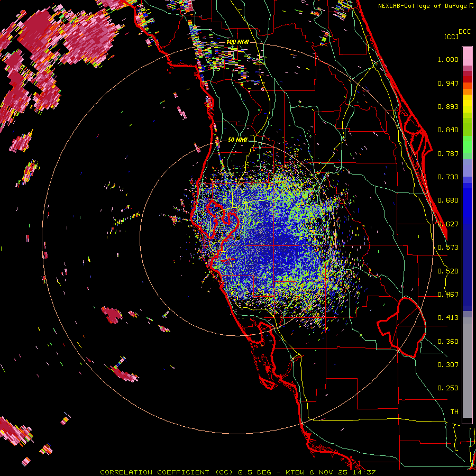Image resolution: width=476 pixels, height=476 pixels.
Task: Select the 0.840 scale value
Action: click(448, 130)
